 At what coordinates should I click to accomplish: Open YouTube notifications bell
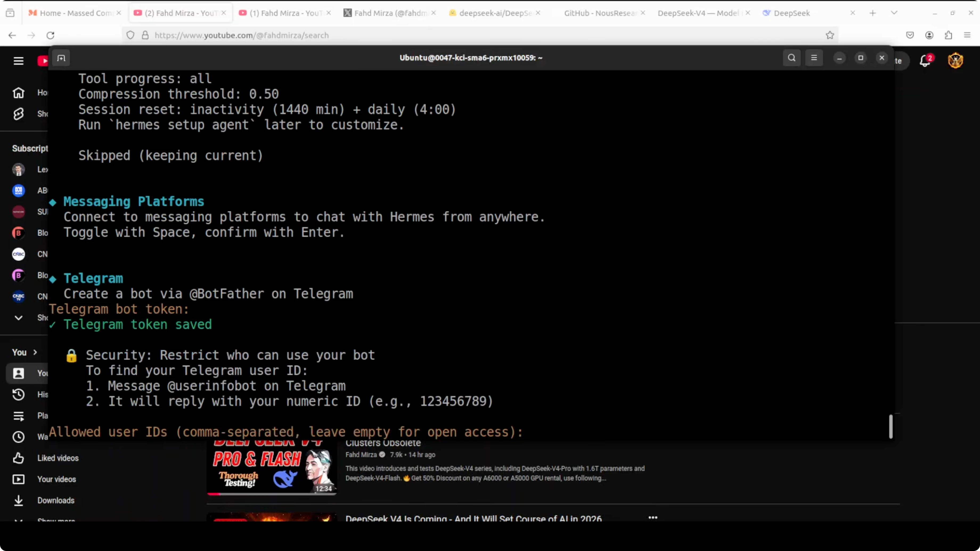[x=925, y=61]
